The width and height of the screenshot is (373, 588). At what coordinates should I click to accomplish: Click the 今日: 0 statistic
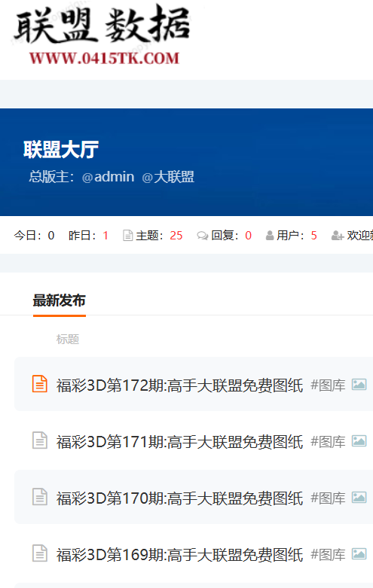34,236
